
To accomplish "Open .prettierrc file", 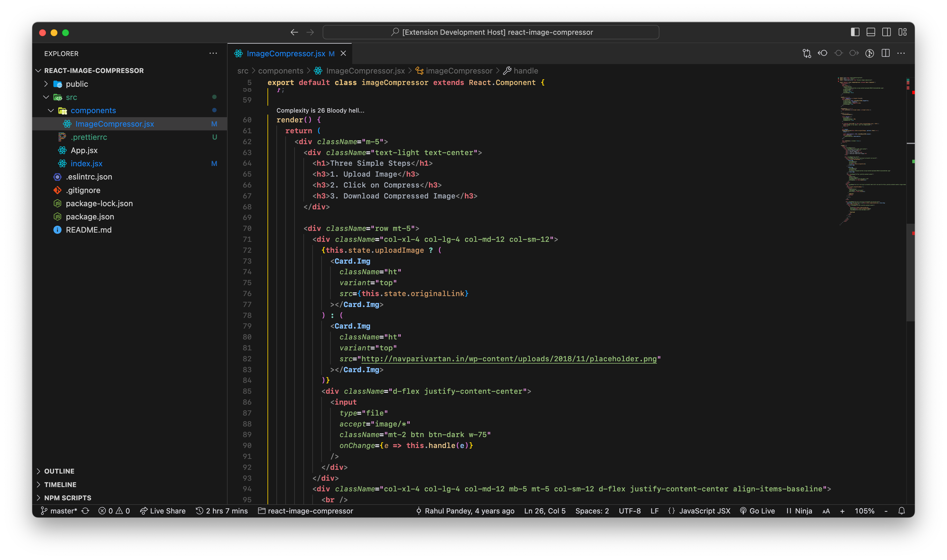I will coord(130,137).
